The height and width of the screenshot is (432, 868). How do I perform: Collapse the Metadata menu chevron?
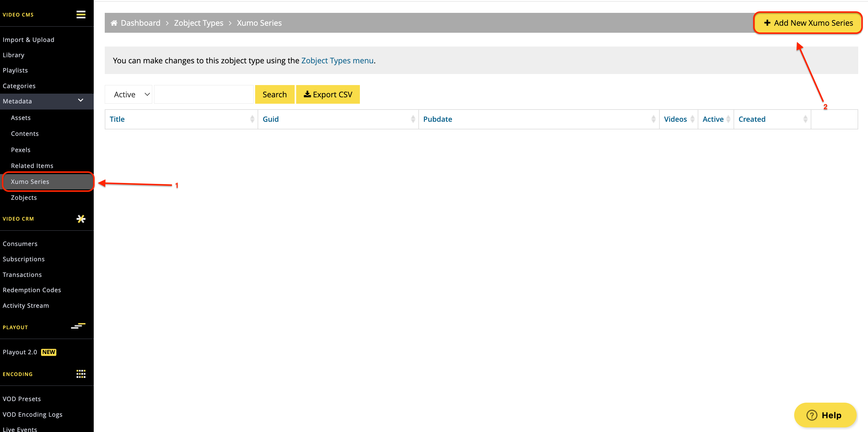tap(81, 100)
